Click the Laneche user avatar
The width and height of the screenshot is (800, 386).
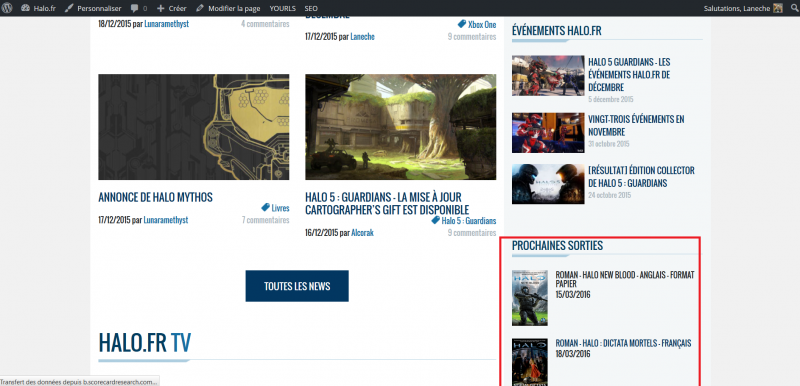[778, 8]
